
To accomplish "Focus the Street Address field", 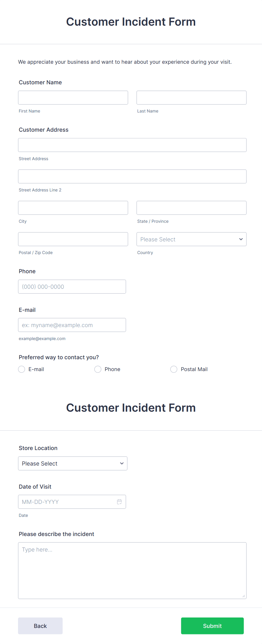I will point(132,145).
